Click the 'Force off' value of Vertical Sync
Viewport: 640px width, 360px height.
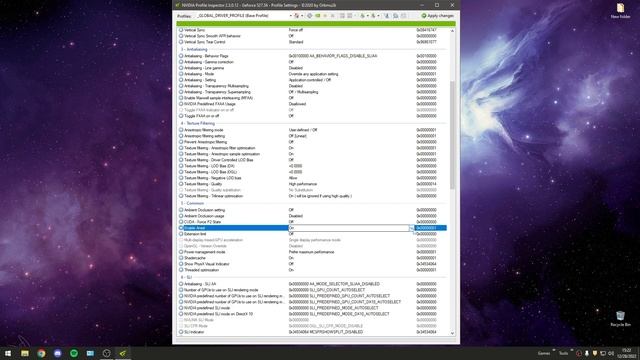[296, 30]
